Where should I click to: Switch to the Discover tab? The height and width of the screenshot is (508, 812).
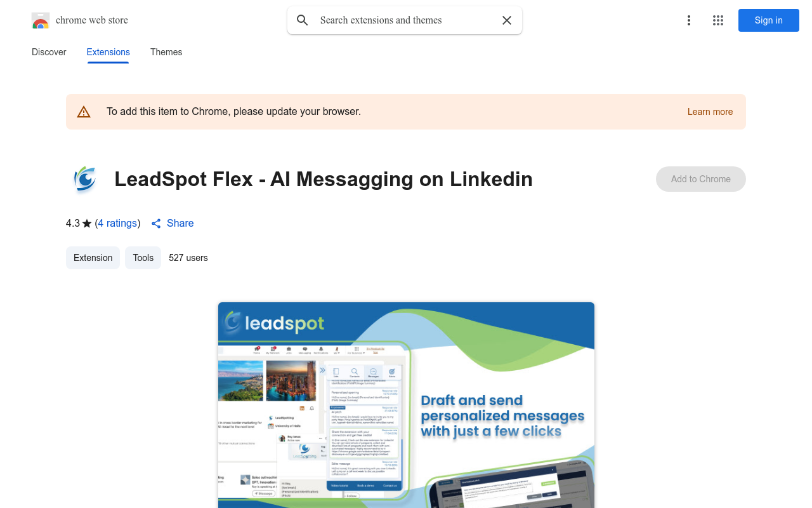[x=49, y=52]
